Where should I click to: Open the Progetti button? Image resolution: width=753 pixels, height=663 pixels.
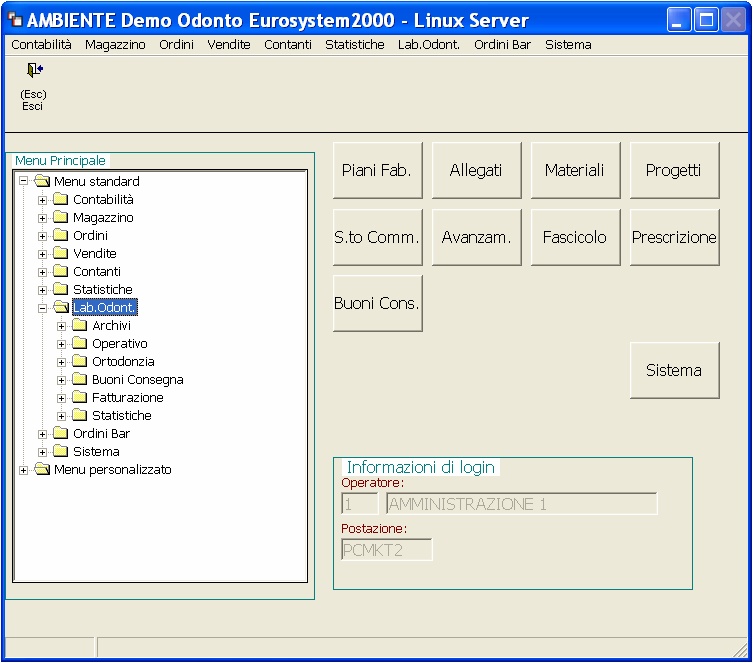[x=674, y=170]
